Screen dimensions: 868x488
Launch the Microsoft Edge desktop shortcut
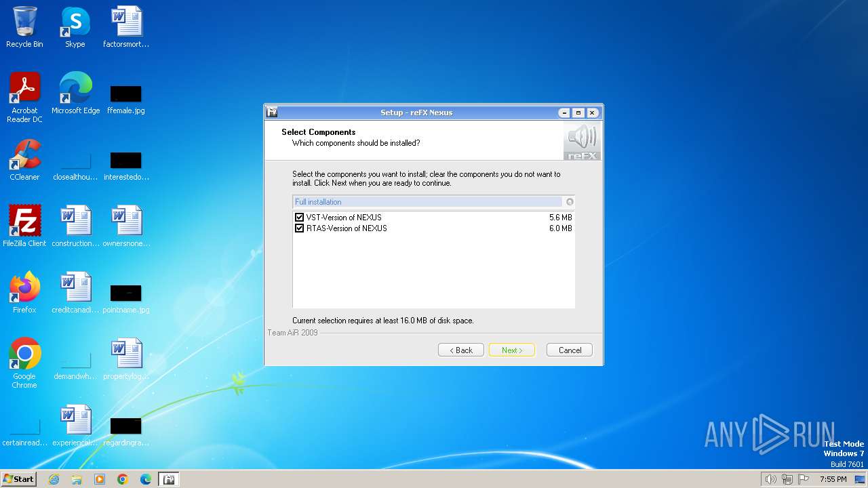(75, 94)
